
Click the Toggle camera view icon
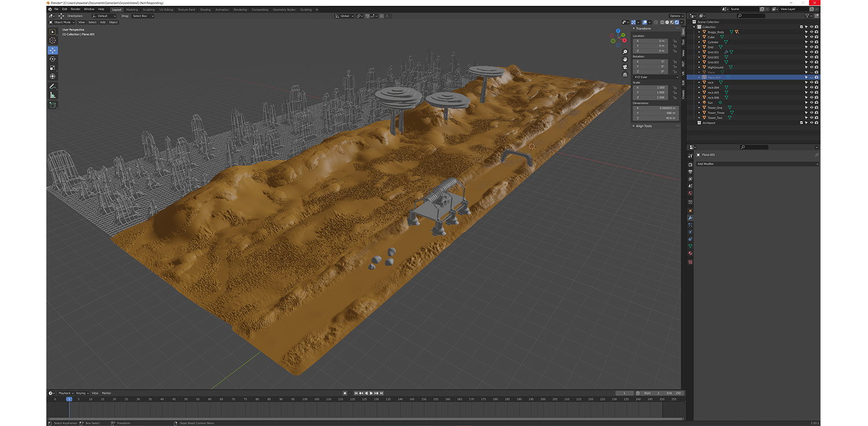pos(625,67)
